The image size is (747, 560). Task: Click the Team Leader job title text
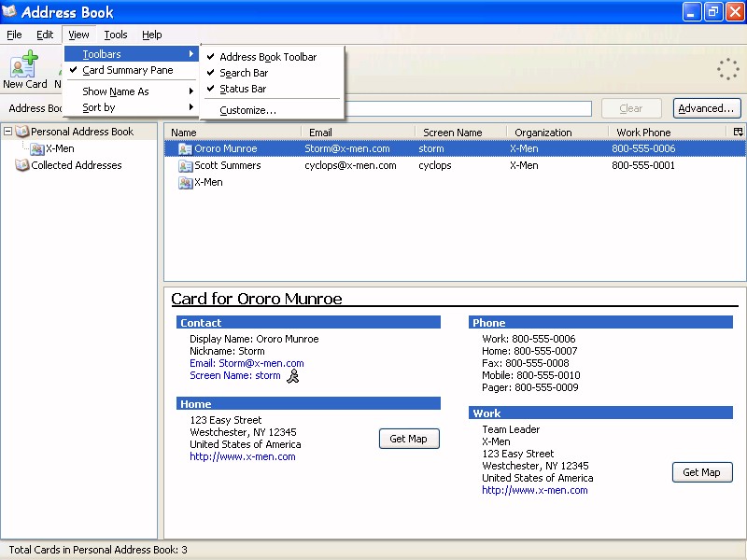click(x=511, y=429)
